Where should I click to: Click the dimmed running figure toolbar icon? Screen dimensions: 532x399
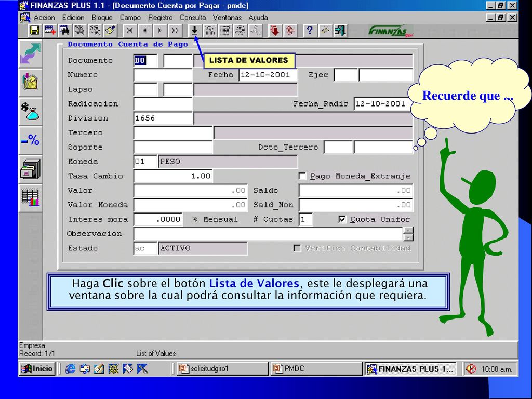tap(255, 31)
